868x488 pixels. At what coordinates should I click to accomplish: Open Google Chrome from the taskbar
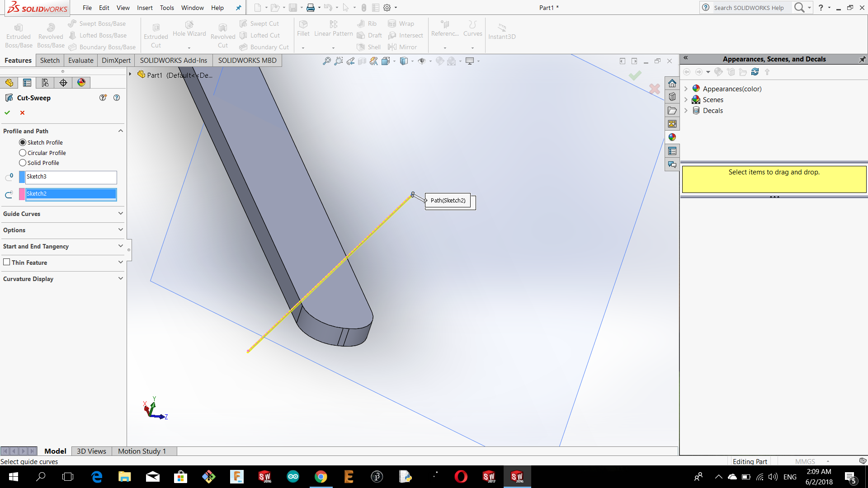point(321,477)
